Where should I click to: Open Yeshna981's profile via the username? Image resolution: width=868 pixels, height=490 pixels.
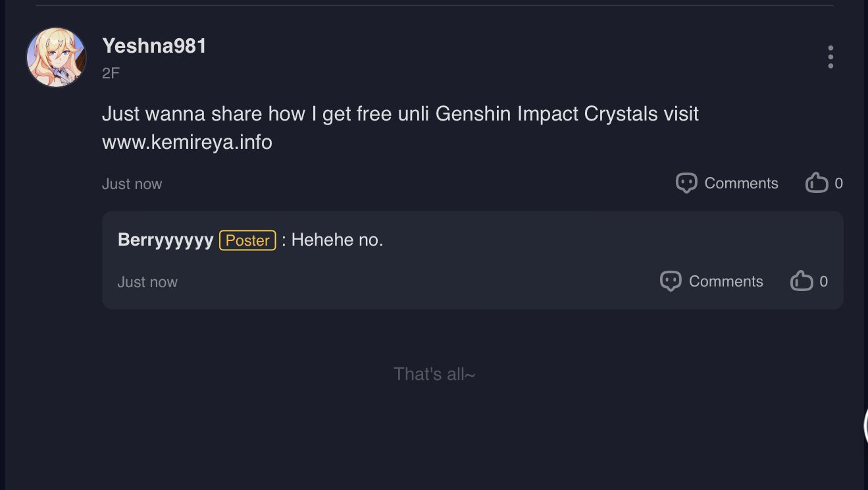point(153,46)
